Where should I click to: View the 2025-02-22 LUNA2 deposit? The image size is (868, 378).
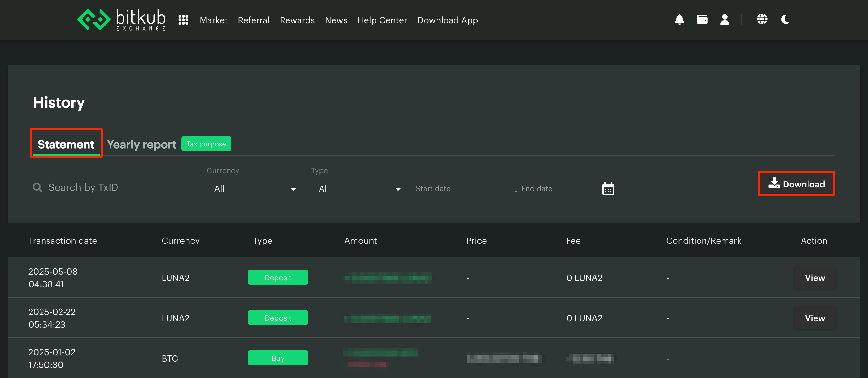point(815,318)
